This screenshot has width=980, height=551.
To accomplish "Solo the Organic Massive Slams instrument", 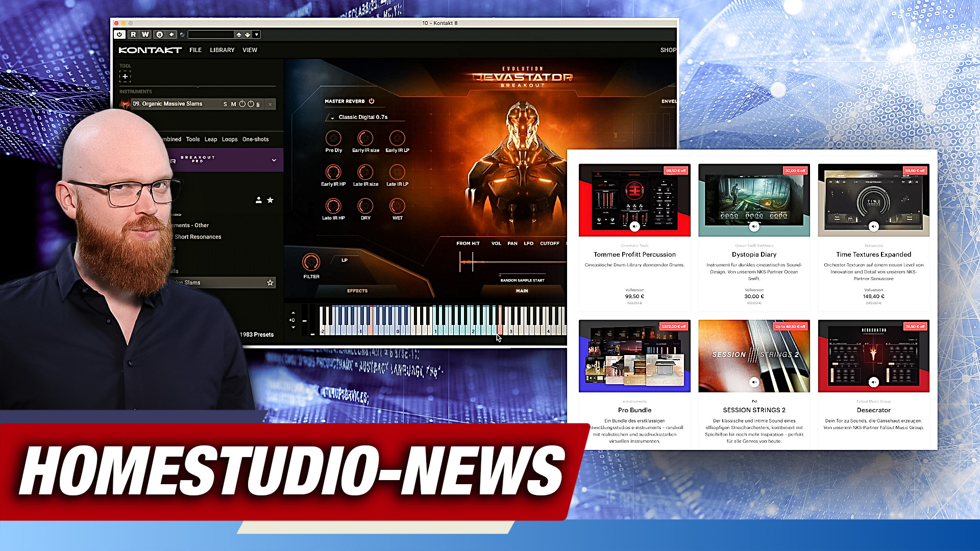I will pyautogui.click(x=225, y=104).
